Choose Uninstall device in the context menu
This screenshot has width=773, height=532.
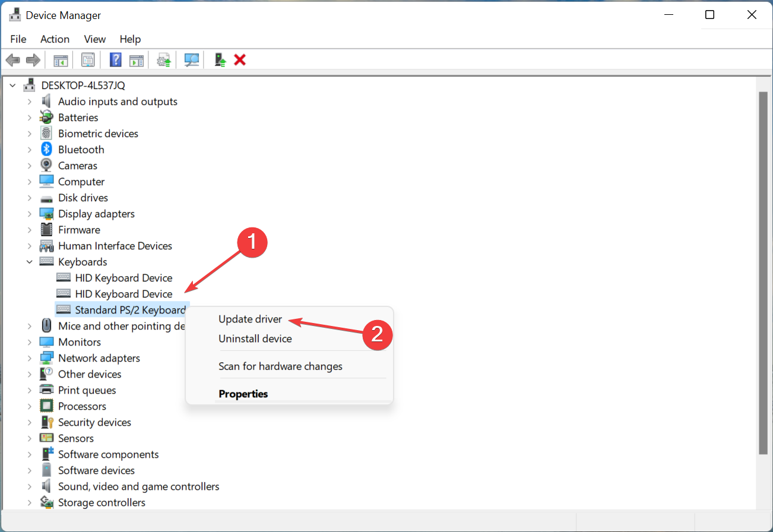tap(255, 338)
